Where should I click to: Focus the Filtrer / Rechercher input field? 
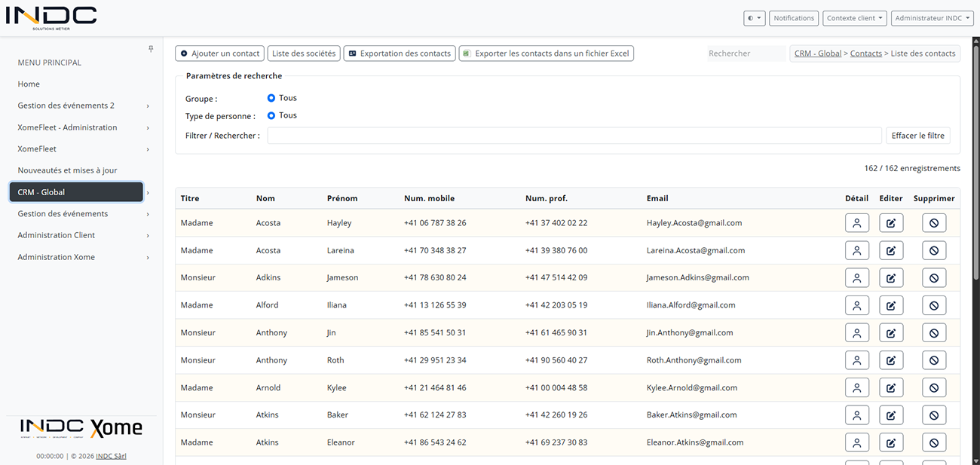pyautogui.click(x=574, y=136)
